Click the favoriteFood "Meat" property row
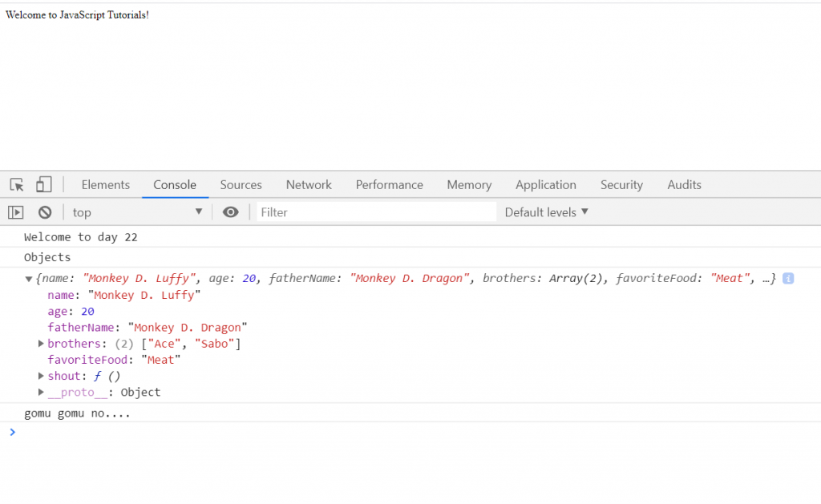 click(x=114, y=360)
